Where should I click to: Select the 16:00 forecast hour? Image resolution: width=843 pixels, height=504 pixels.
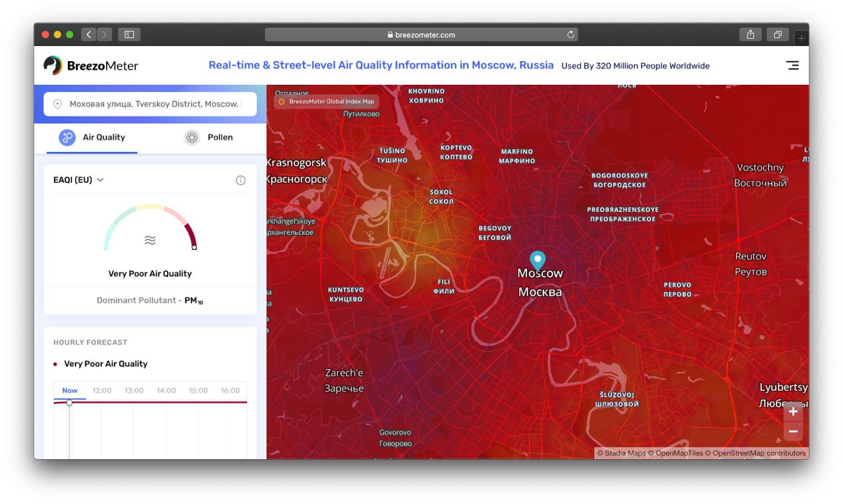pyautogui.click(x=230, y=390)
